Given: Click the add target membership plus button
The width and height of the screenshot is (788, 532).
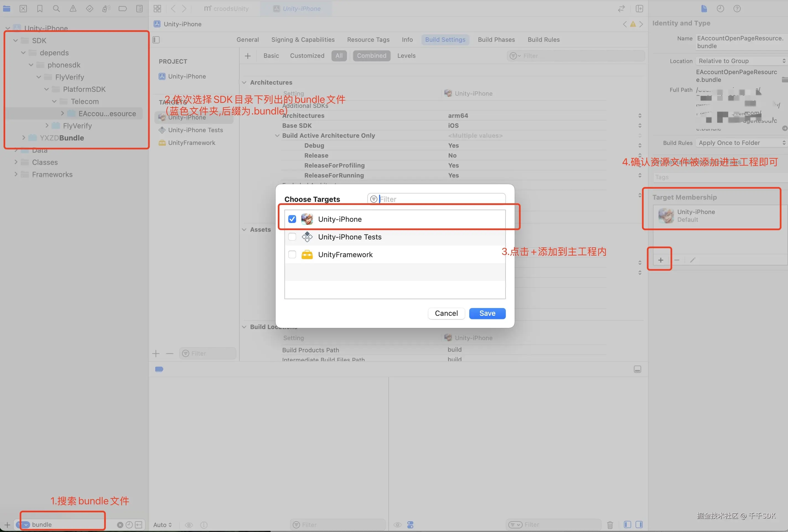Looking at the screenshot, I should tap(660, 260).
